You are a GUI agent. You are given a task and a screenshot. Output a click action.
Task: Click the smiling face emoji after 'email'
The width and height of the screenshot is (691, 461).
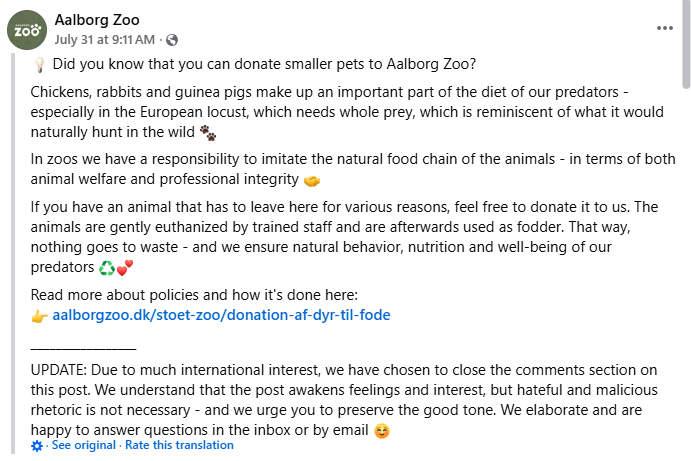pos(380,431)
